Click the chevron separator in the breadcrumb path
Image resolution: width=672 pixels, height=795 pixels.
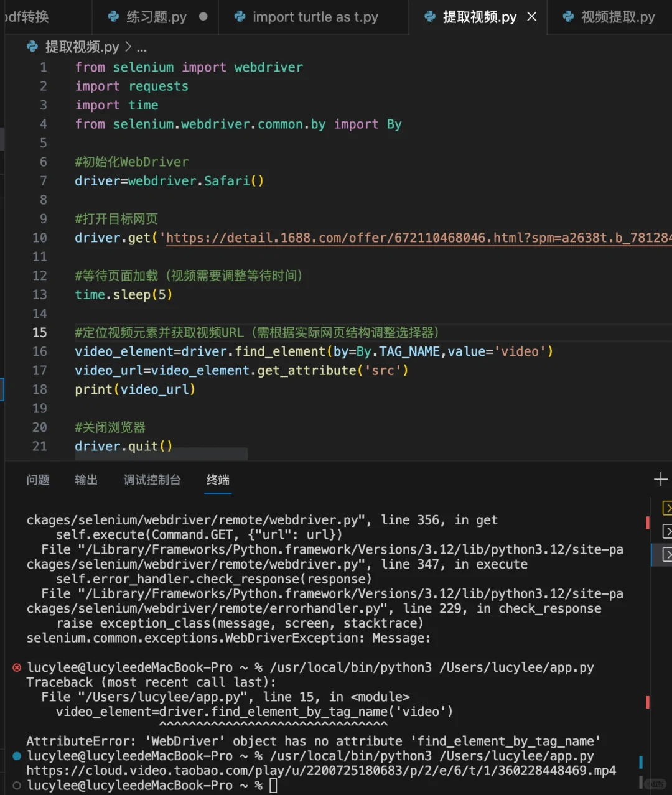point(129,47)
